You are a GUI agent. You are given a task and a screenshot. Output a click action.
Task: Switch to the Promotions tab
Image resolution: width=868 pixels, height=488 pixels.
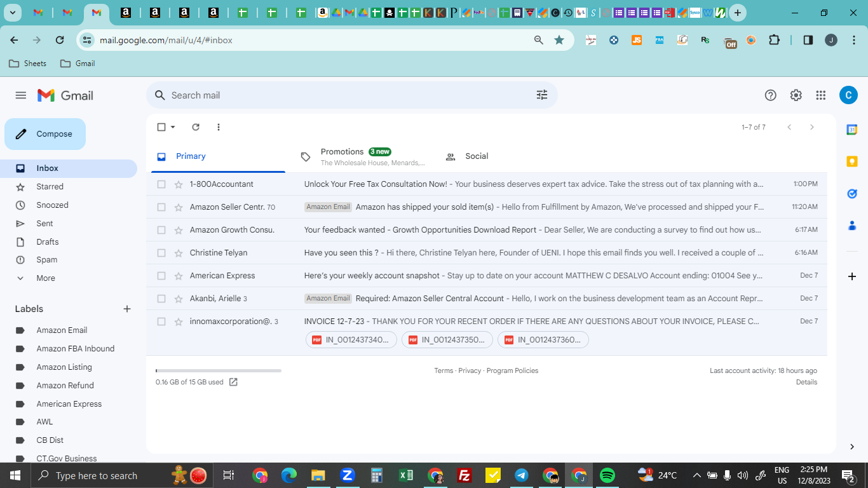[363, 156]
